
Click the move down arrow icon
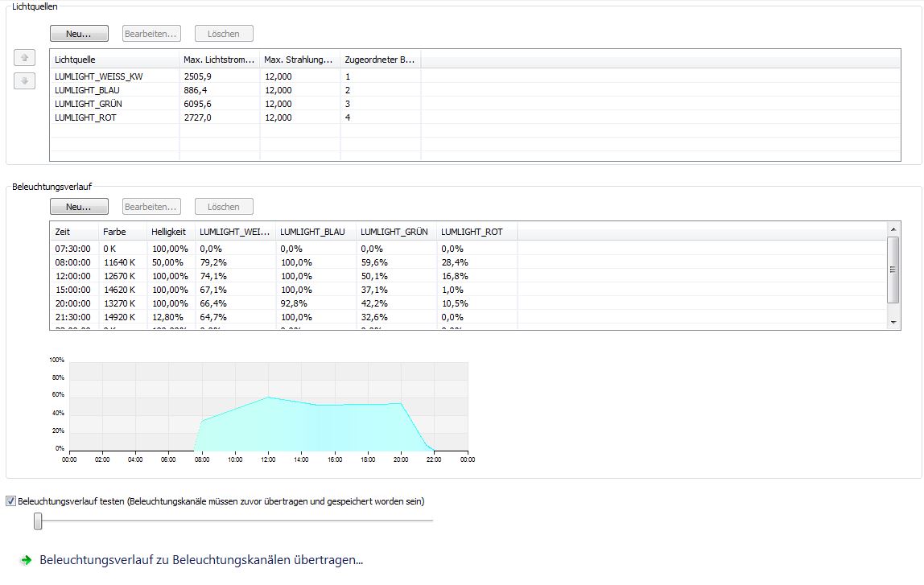[24, 81]
